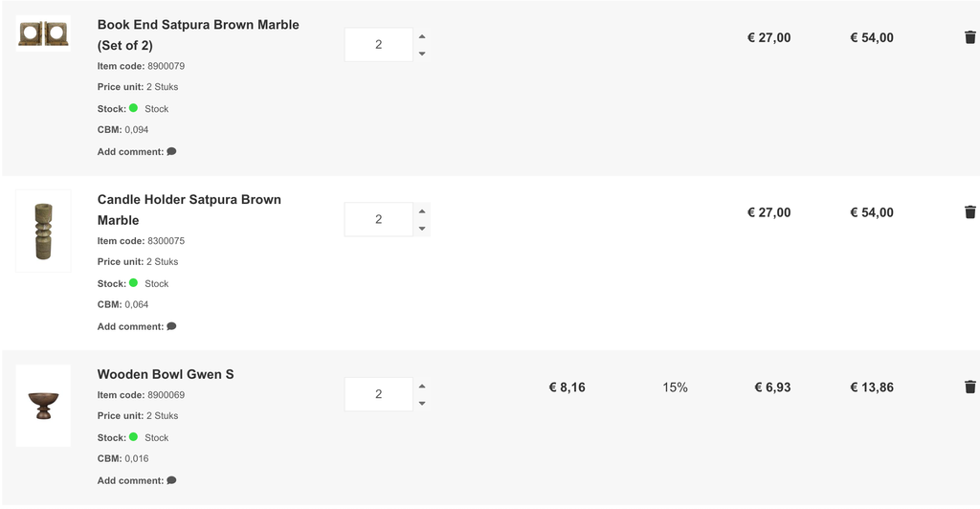980x509 pixels.
Task: Increase Wooden Bowl Gwen S quantity
Action: pyautogui.click(x=422, y=386)
